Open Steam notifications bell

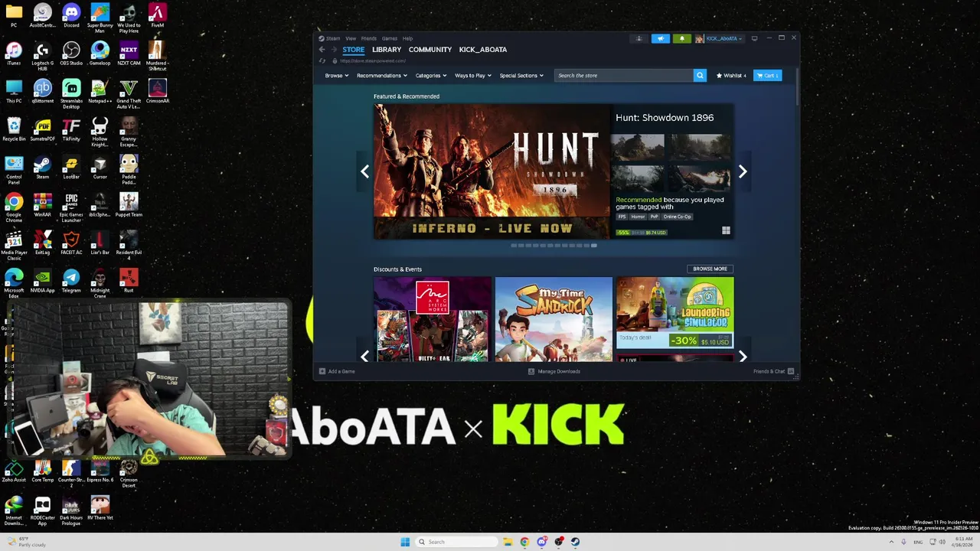point(681,38)
